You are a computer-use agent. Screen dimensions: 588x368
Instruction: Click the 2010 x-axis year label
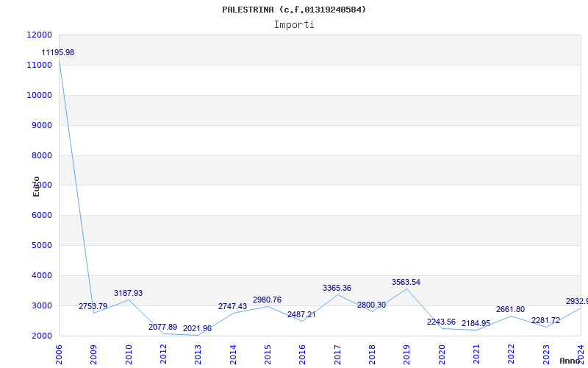click(x=128, y=355)
